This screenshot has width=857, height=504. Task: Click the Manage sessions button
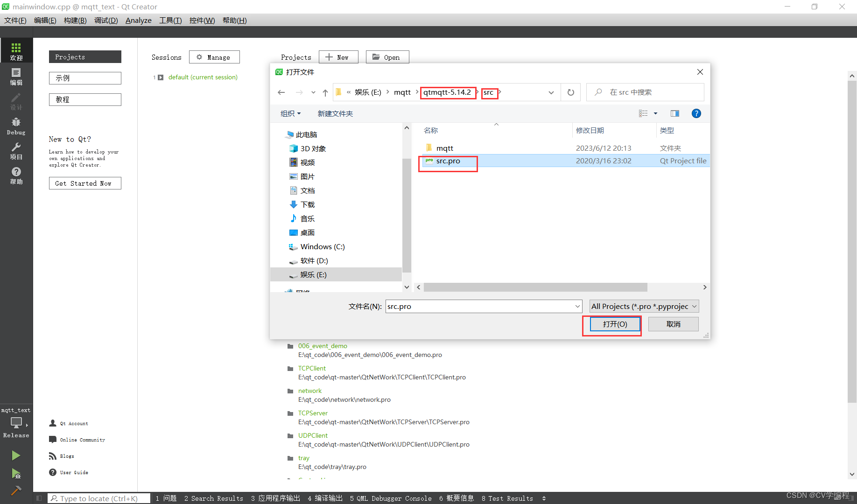[x=214, y=57]
